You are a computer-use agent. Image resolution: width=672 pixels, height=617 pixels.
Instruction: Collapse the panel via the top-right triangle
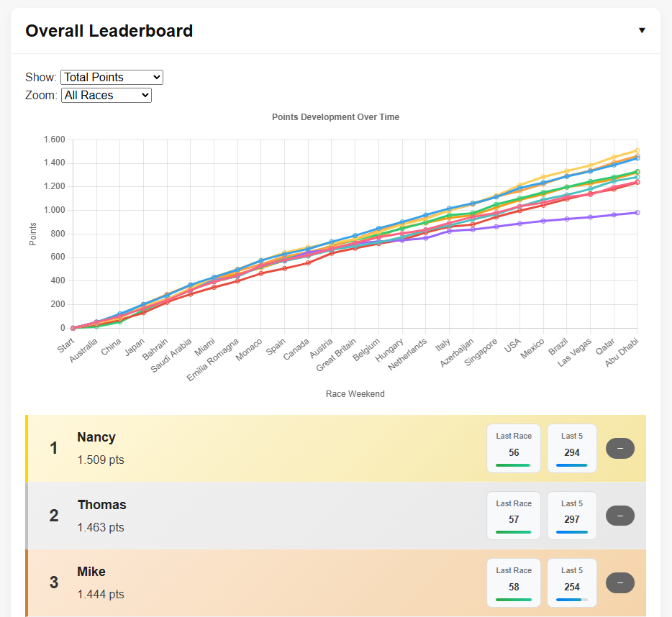tap(642, 30)
